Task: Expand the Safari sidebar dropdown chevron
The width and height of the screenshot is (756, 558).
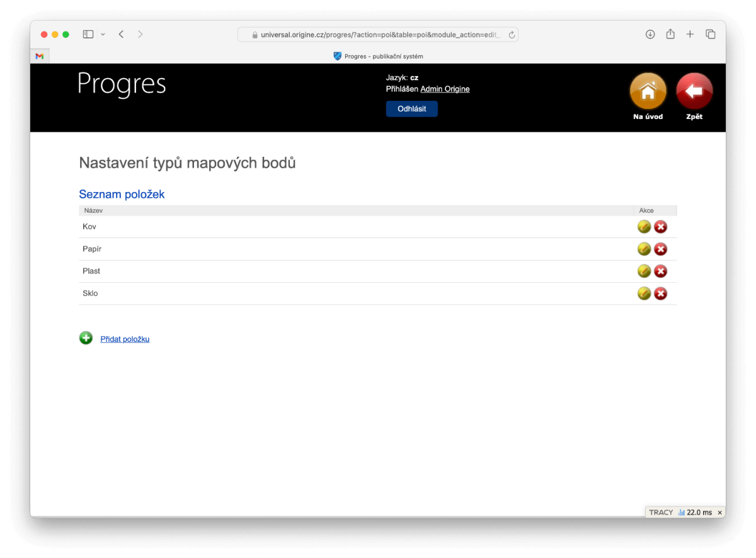Action: pos(103,35)
